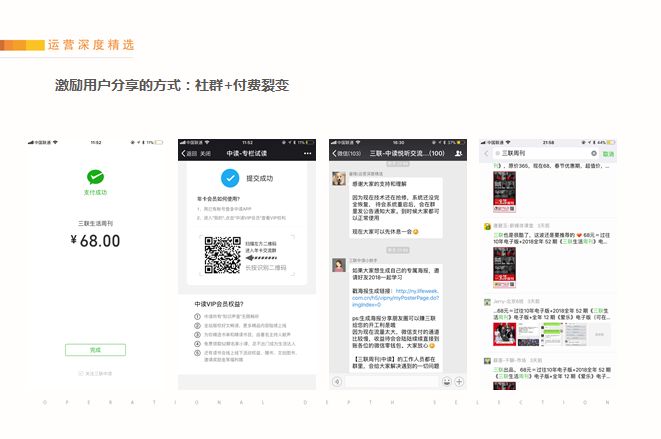Image resolution: width=661 pixels, height=439 pixels.
Task: Click the avatar of the fourth search post
Action: click(487, 361)
